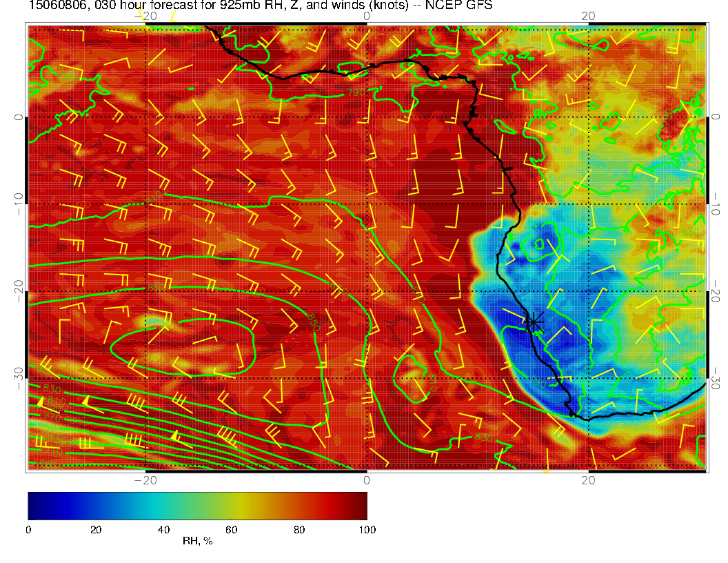Click the RH rainbow color bar legend
728x563 pixels.
point(197,506)
